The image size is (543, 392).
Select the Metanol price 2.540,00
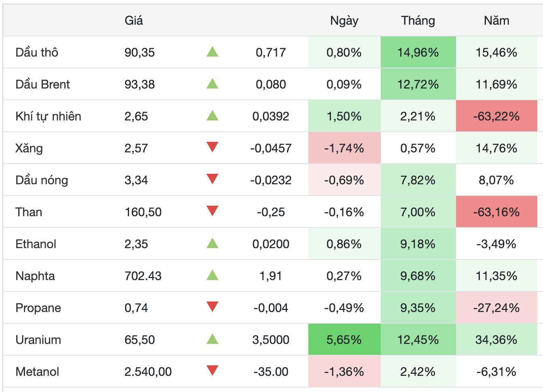point(148,372)
